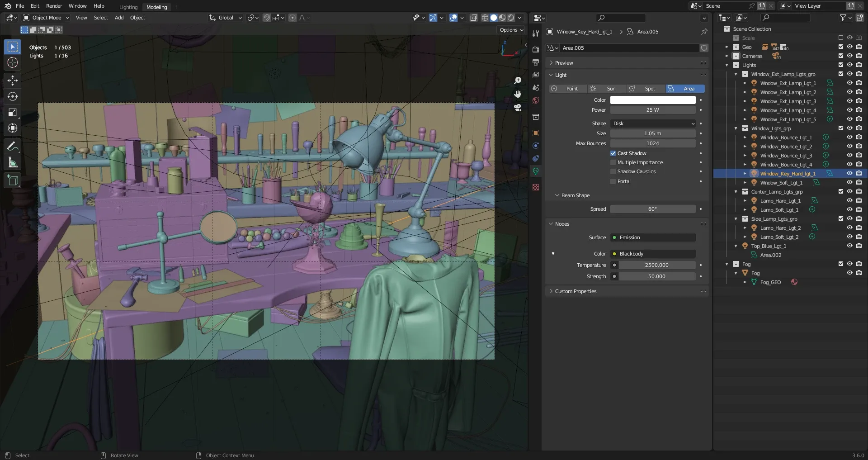Toggle Geo collection exclude checkbox
Screen dimensions: 868x460
coord(840,47)
